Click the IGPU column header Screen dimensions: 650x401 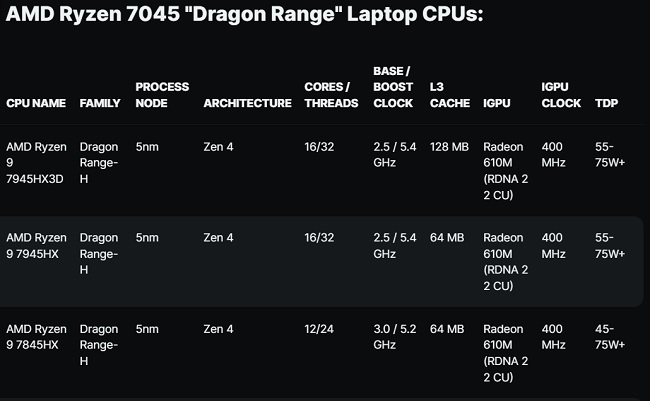498,103
